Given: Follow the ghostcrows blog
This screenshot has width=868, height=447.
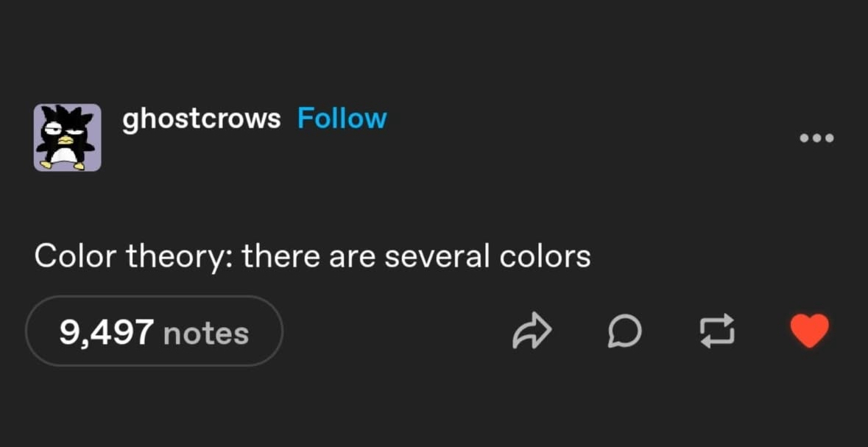Looking at the screenshot, I should 342,119.
